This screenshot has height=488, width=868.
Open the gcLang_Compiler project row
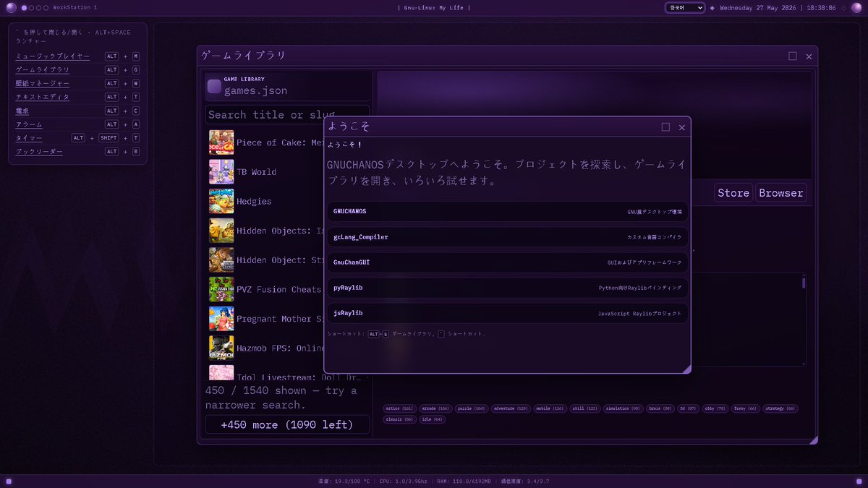507,237
